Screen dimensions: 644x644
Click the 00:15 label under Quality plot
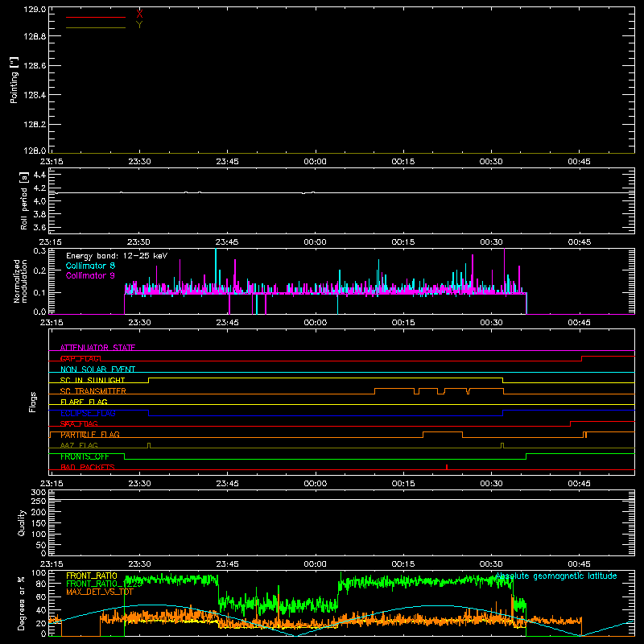(403, 564)
